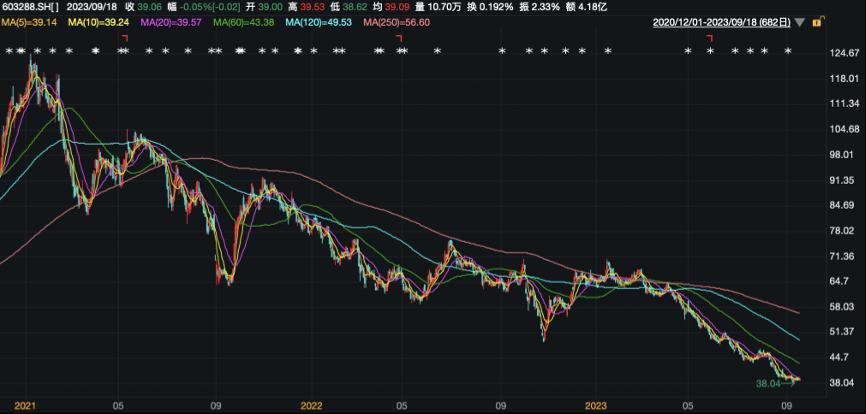Image resolution: width=866 pixels, height=414 pixels.
Task: Click the red flag marker above May 2022
Action: pos(400,38)
